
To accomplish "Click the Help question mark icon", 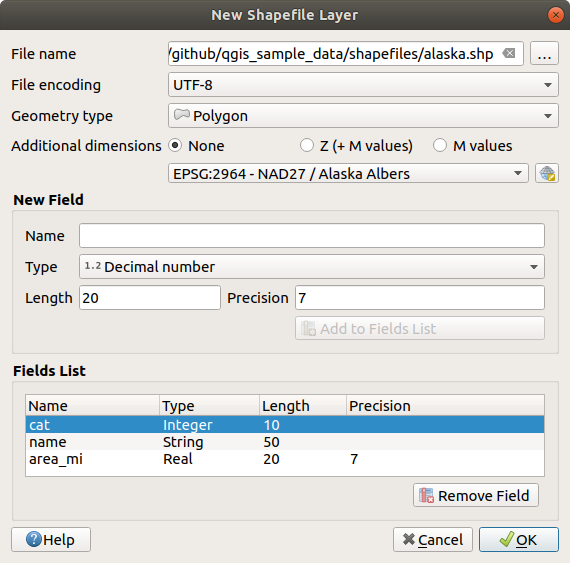I will [33, 539].
